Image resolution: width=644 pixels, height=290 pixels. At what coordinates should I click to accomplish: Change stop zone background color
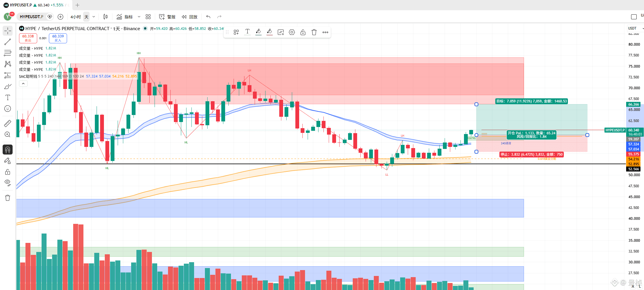tap(270, 32)
